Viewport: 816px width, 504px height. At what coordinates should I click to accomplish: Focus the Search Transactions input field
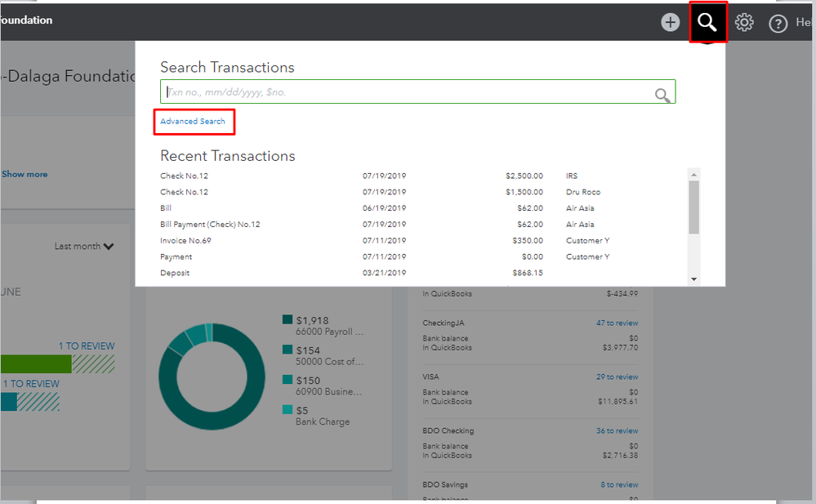tap(418, 91)
